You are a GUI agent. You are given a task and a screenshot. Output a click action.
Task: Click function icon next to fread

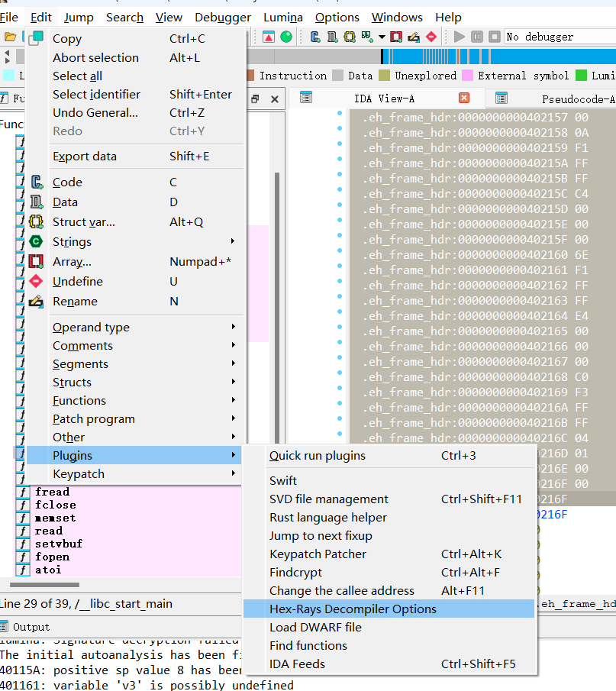22,492
